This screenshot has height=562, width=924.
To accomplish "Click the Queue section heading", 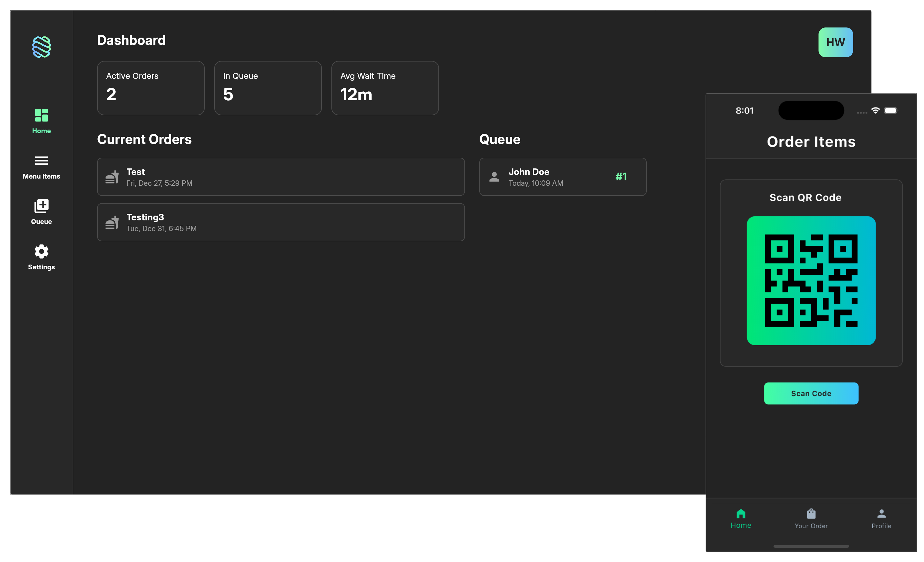I will coord(500,139).
